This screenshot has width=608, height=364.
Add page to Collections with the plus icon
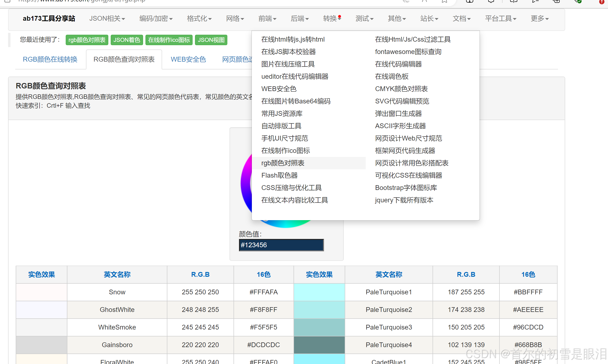pyautogui.click(x=556, y=1)
